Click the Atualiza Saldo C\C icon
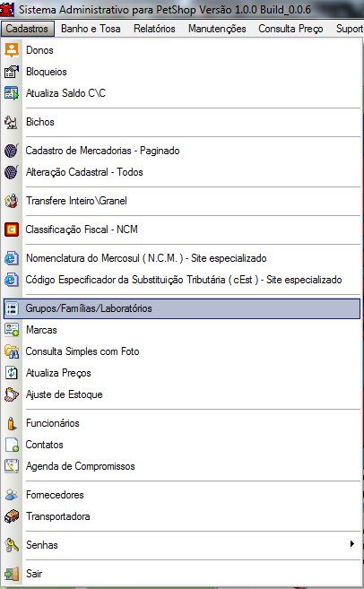364x589 pixels. pos(12,93)
